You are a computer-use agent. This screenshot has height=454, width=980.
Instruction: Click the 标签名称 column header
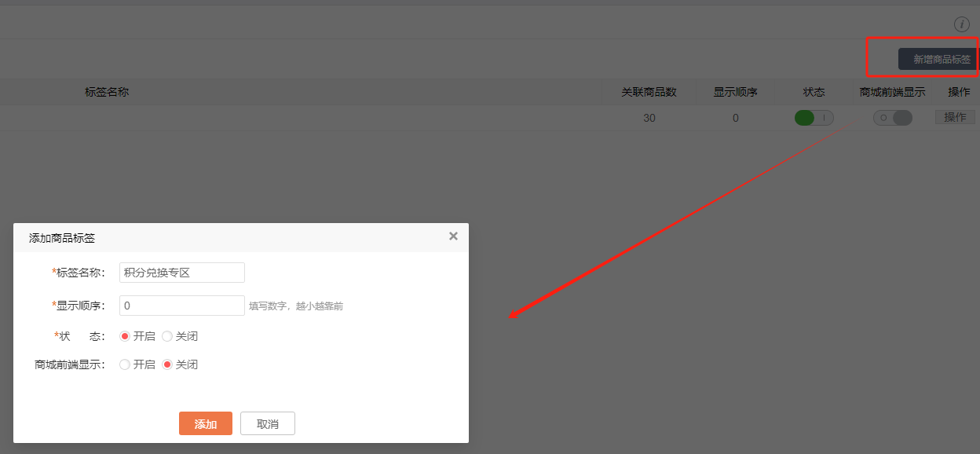pos(107,92)
